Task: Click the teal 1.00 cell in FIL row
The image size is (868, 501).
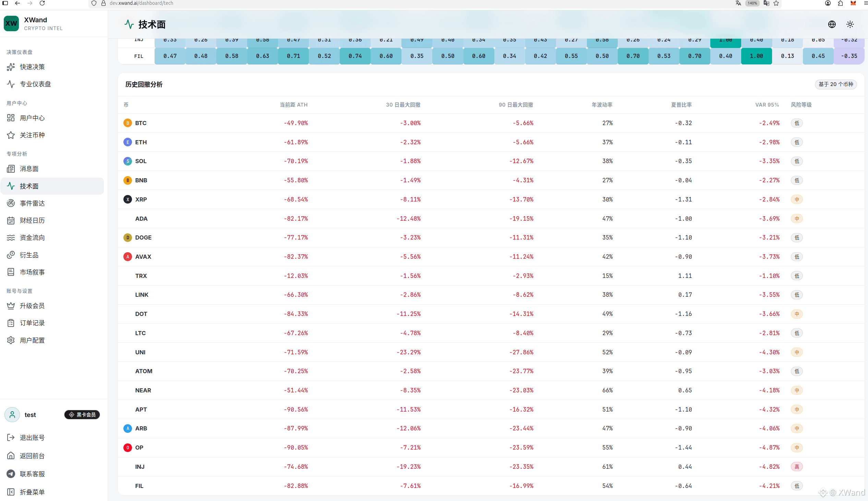Action: click(757, 56)
